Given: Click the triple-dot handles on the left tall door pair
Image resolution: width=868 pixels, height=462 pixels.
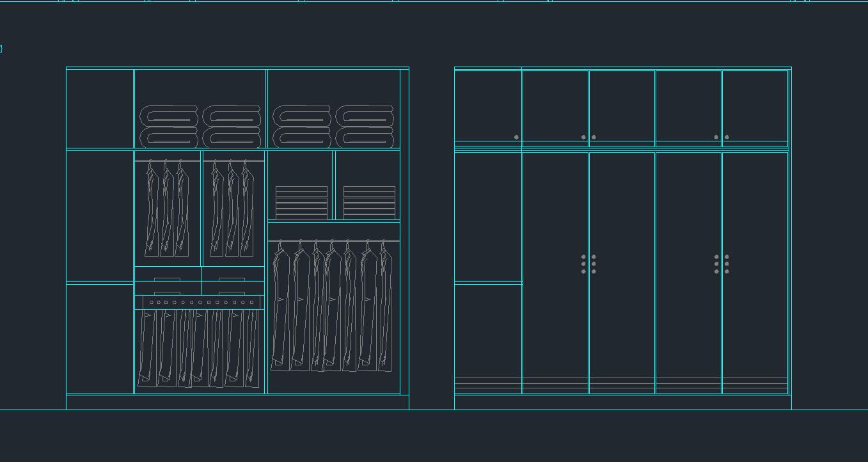Looking at the screenshot, I should [x=588, y=264].
